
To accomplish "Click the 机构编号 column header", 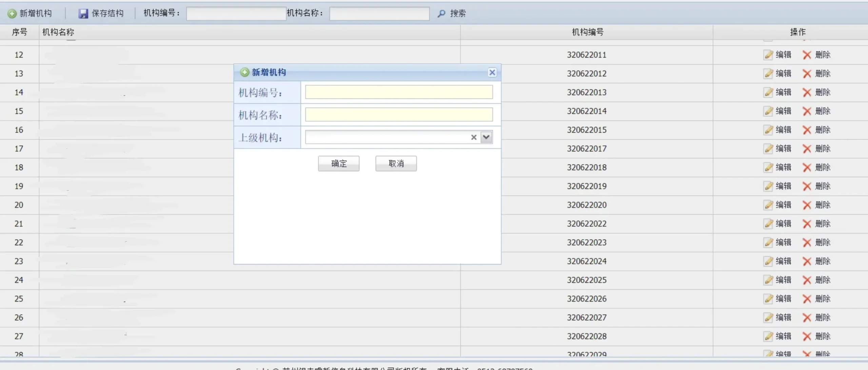I will pyautogui.click(x=587, y=32).
